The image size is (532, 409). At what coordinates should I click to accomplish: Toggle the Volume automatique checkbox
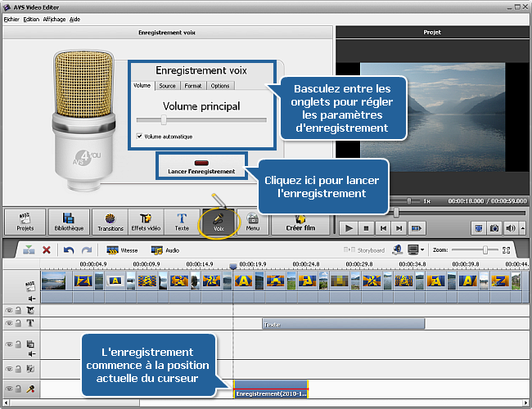coord(139,137)
